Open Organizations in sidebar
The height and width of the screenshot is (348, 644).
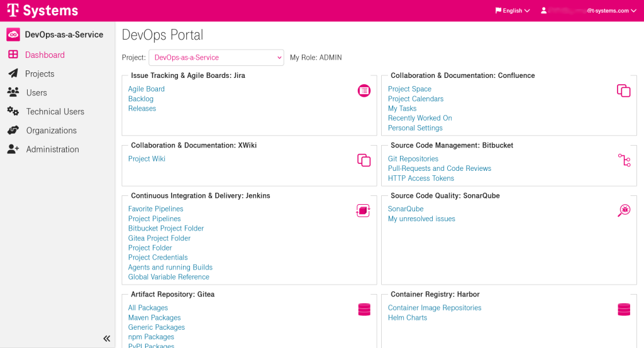click(52, 130)
